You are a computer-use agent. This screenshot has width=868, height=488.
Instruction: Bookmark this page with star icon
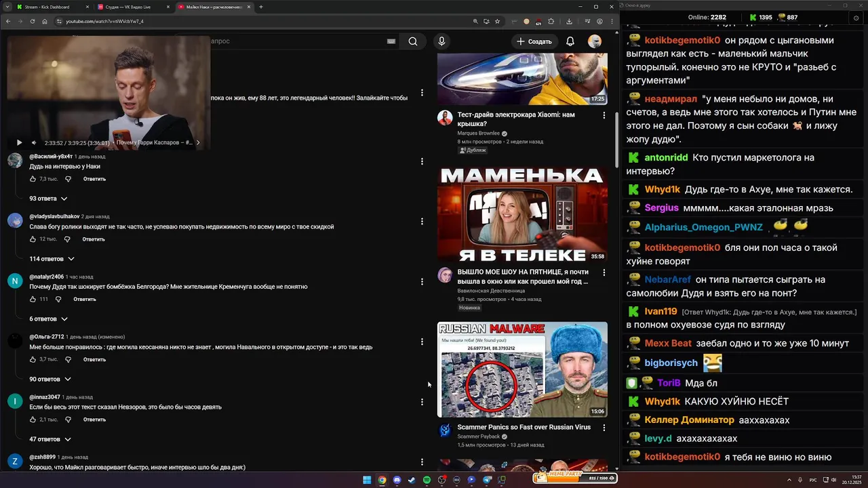[x=497, y=21]
